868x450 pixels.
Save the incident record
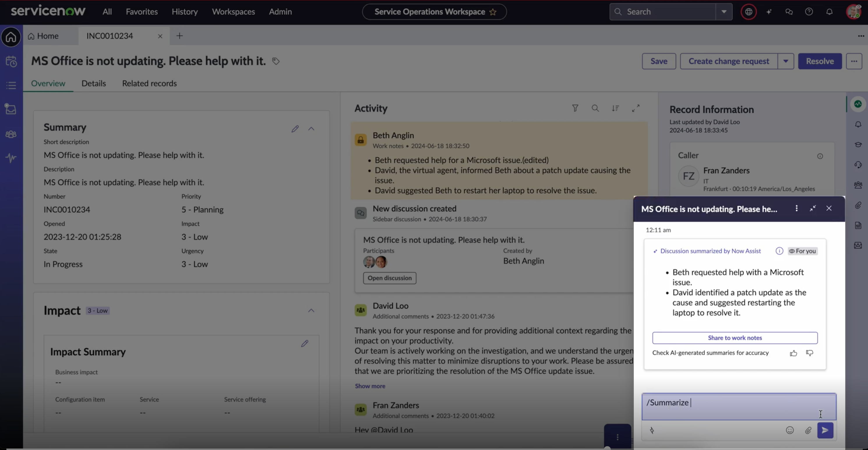pyautogui.click(x=659, y=61)
